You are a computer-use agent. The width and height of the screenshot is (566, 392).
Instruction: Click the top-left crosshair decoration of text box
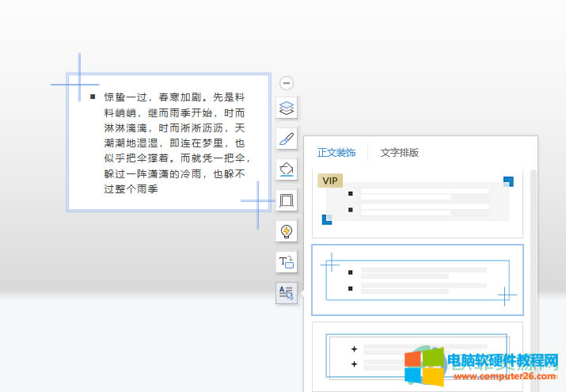[79, 83]
